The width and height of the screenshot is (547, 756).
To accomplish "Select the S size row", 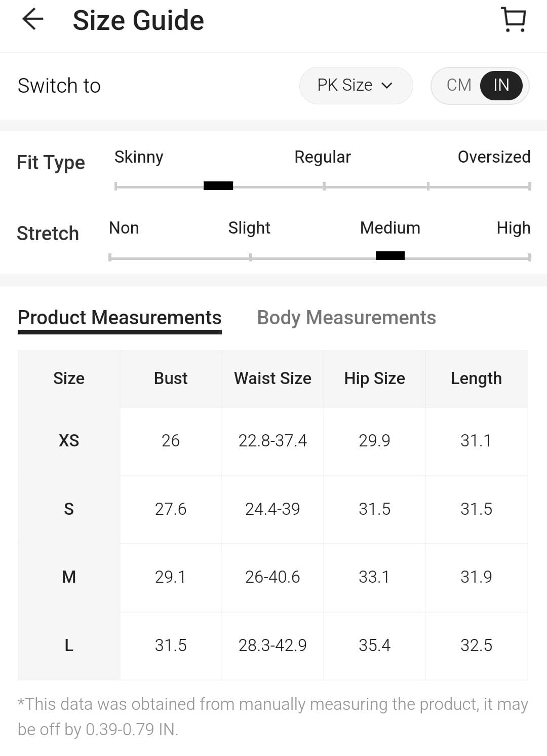I will [x=69, y=509].
